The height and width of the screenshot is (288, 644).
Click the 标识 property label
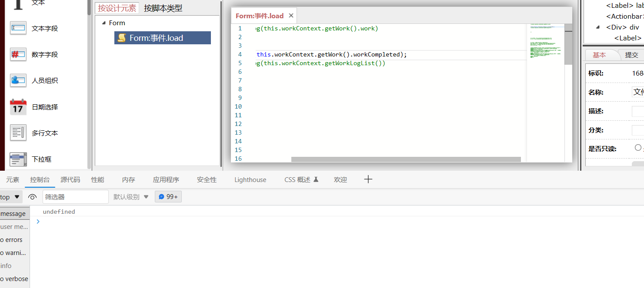click(x=596, y=73)
